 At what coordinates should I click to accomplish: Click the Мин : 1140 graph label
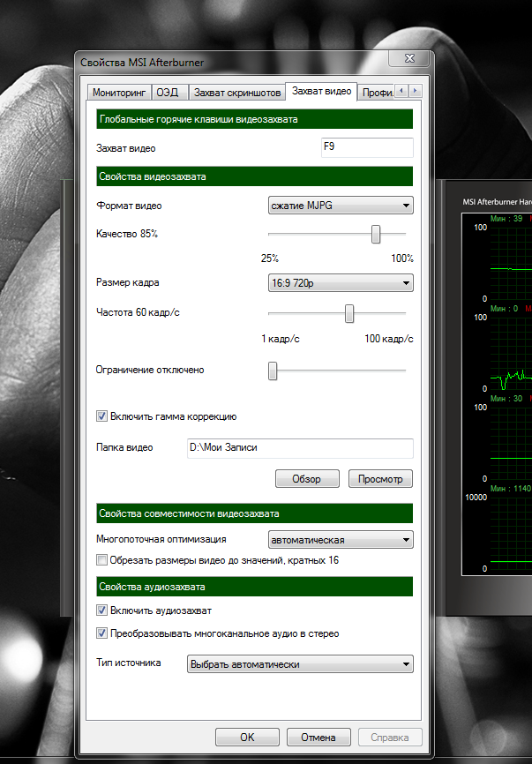(511, 488)
